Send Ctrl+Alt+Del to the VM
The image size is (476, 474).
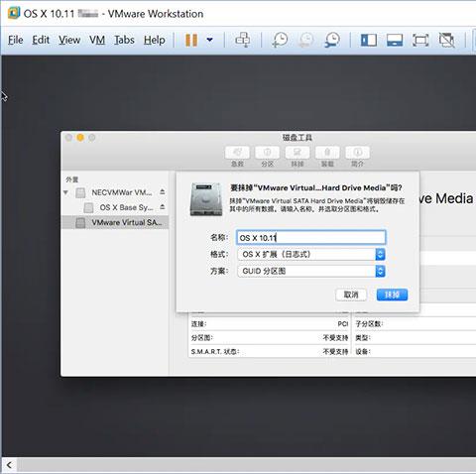coord(243,40)
